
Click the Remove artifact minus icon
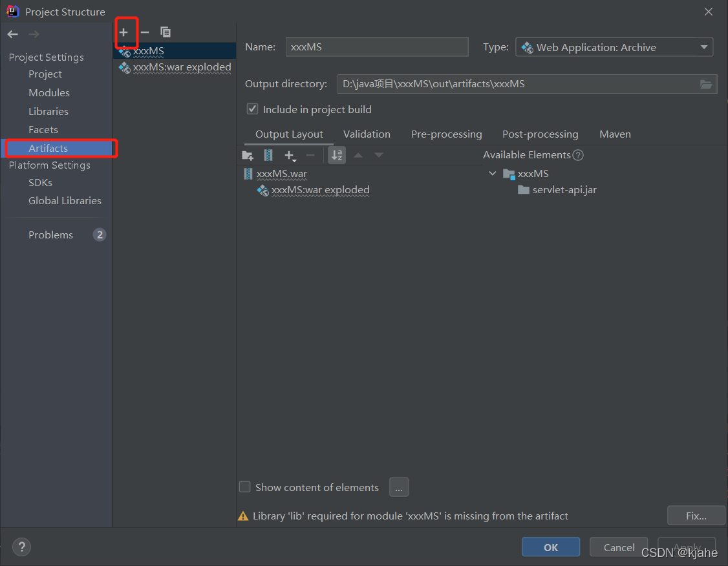pos(145,32)
